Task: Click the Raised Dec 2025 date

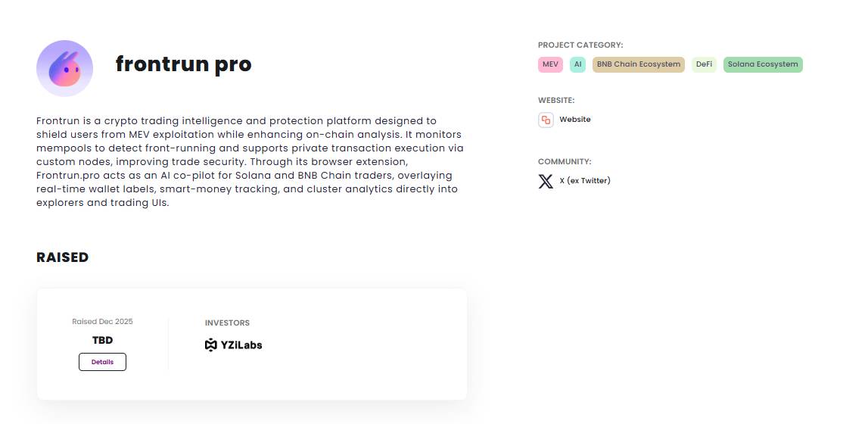Action: point(102,322)
